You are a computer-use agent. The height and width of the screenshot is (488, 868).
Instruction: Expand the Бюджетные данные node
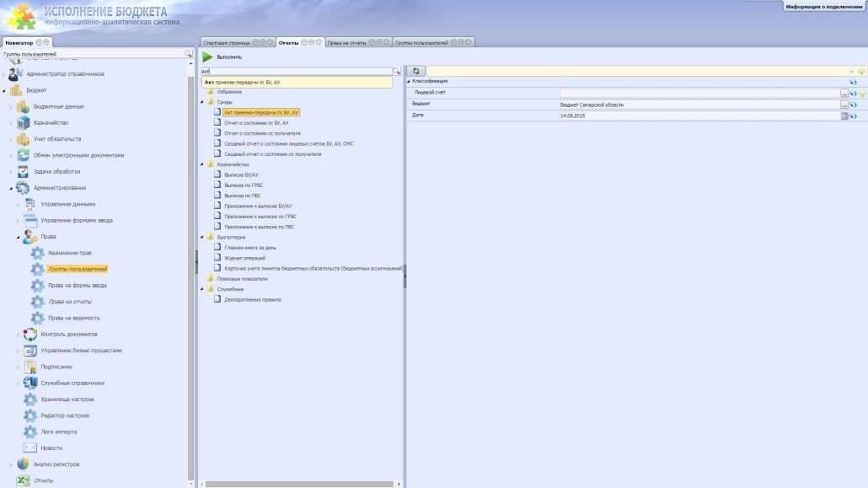[x=10, y=107]
